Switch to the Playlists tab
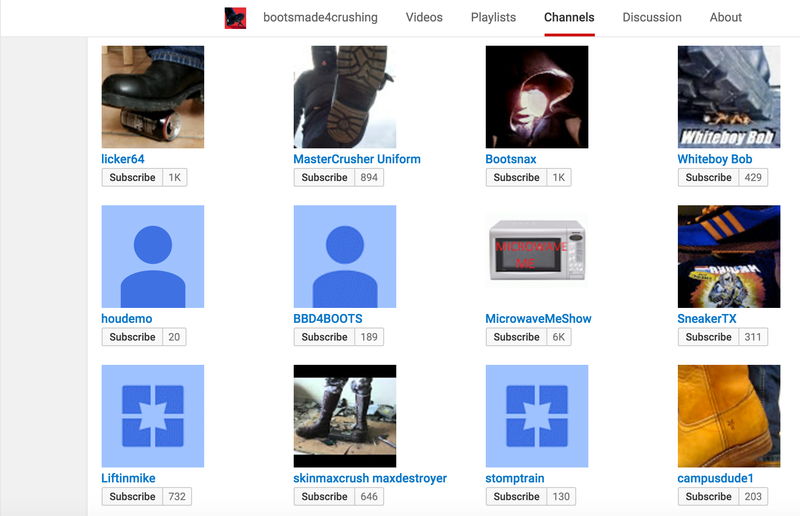 click(x=493, y=17)
